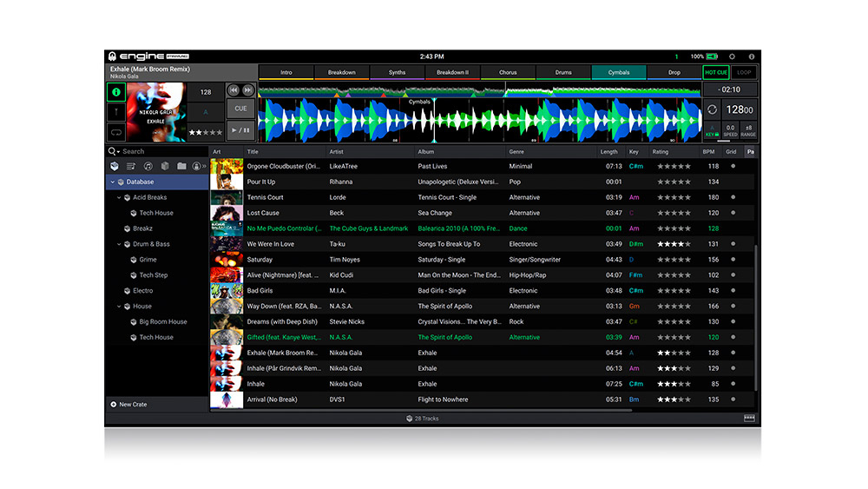The height and width of the screenshot is (489, 868).
Task: Sort by the BPM column header
Action: coord(709,152)
